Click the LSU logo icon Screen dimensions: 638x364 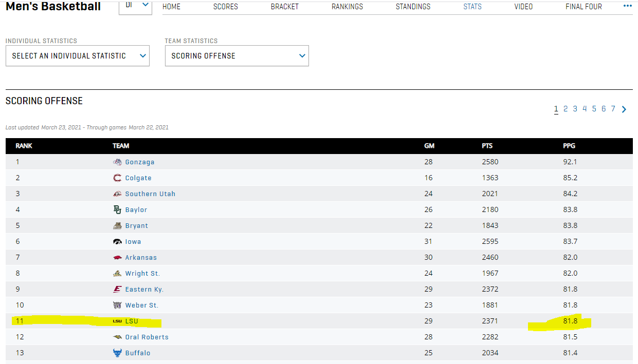[117, 321]
